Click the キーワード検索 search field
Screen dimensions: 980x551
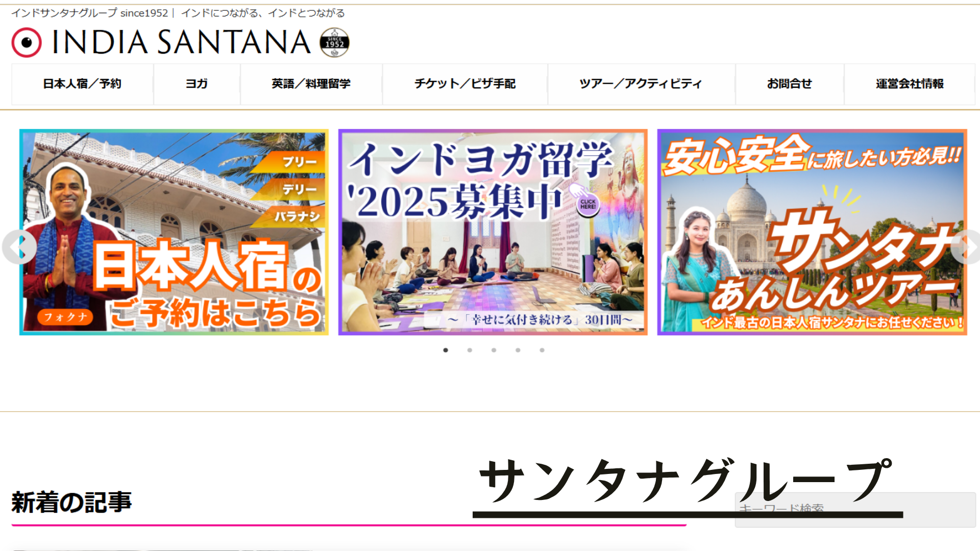click(x=855, y=510)
